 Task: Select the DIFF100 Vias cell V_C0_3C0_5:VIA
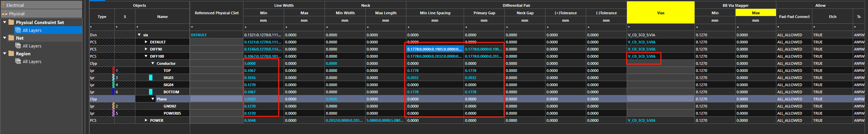[x=660, y=56]
